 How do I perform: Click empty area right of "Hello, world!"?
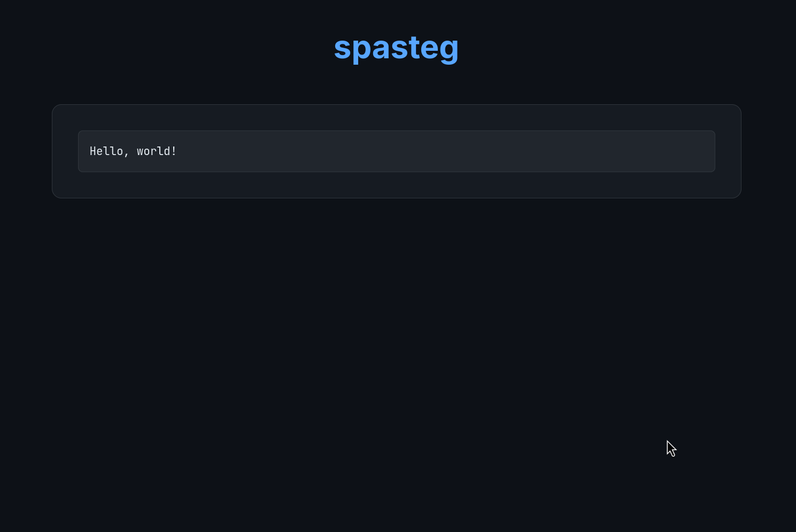(x=428, y=151)
